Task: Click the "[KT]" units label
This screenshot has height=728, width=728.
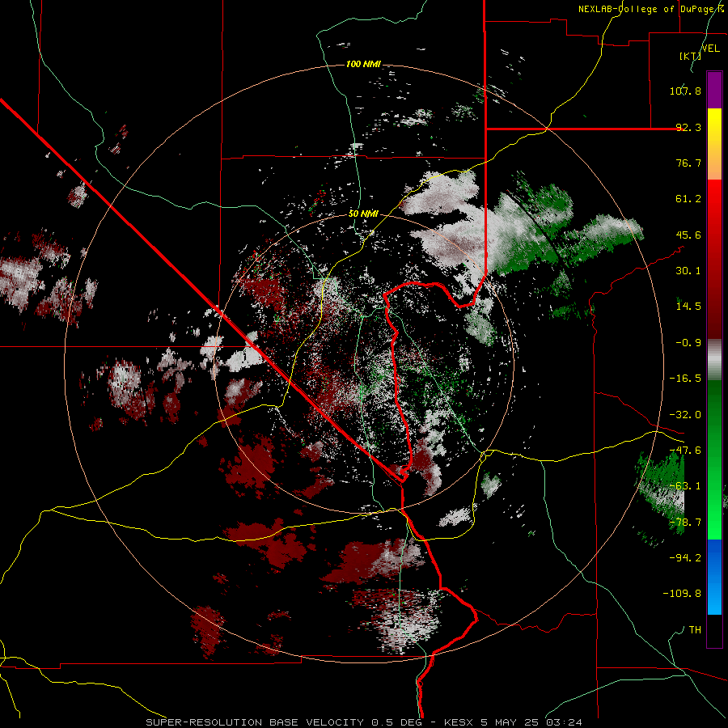Action: 690,56
